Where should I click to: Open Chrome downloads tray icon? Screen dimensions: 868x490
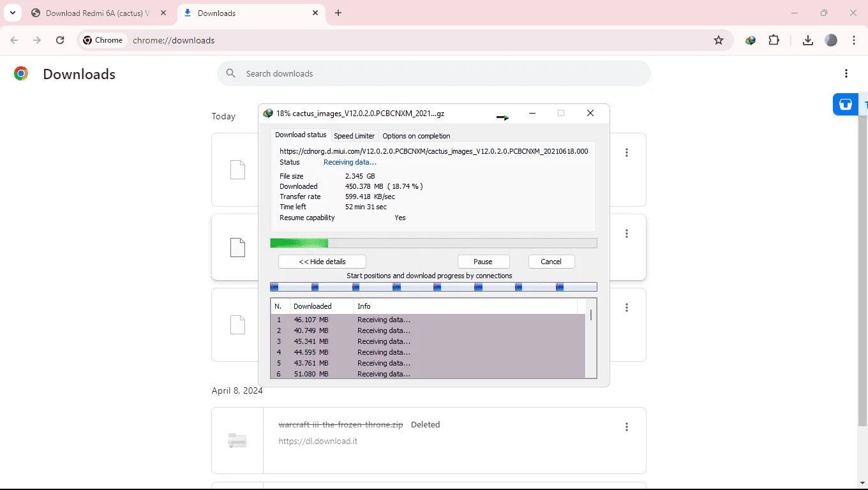pyautogui.click(x=808, y=40)
